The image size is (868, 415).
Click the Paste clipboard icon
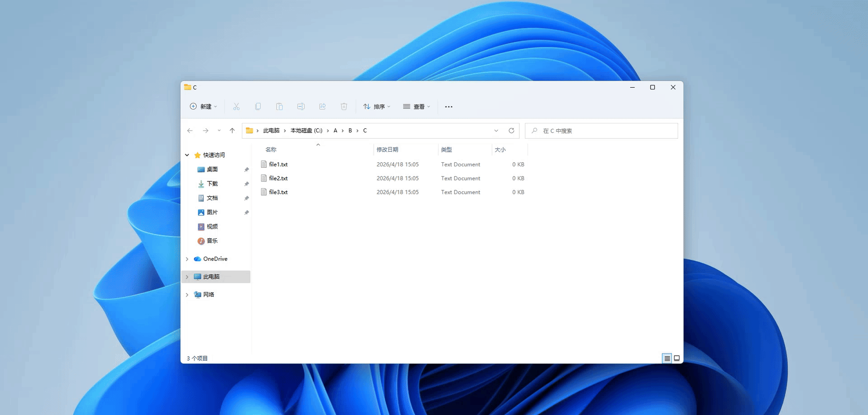coord(279,107)
